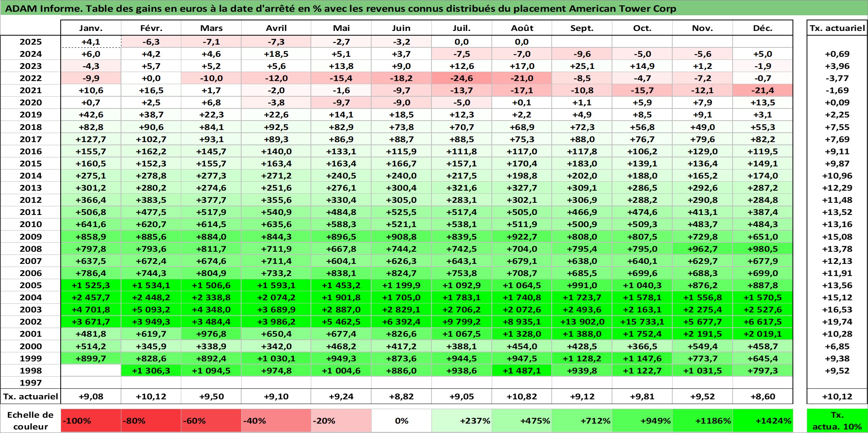This screenshot has width=868, height=433.
Task: Click the +2 457,7 cell in January 2004
Action: (x=91, y=298)
